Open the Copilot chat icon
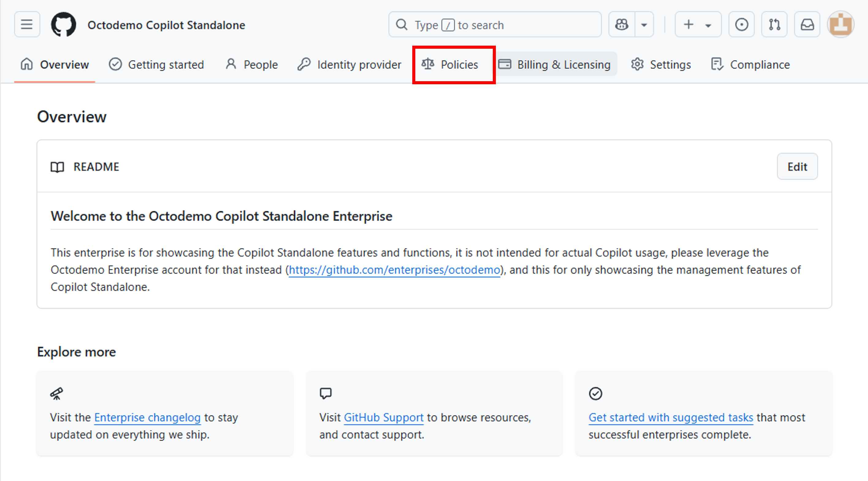The width and height of the screenshot is (868, 481). coord(622,25)
